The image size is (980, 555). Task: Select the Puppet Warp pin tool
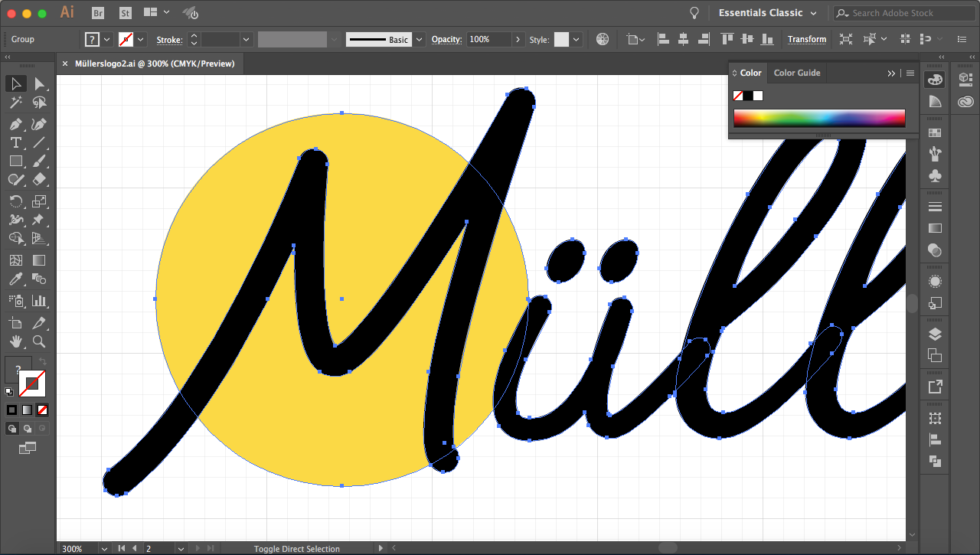tap(39, 220)
